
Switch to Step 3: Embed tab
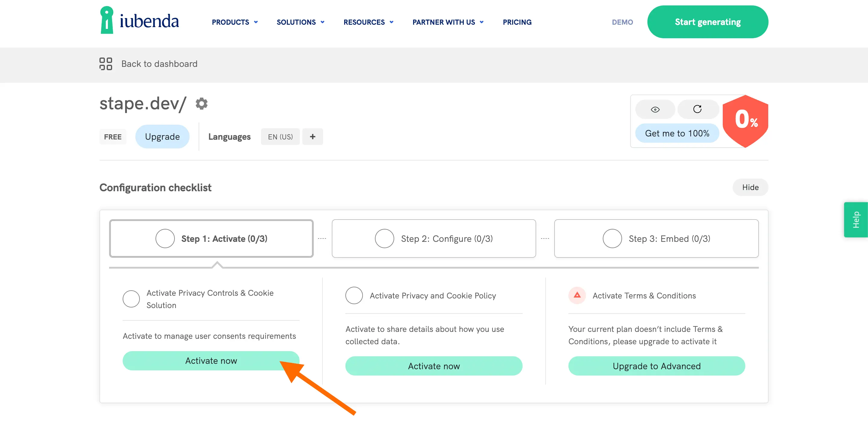[x=656, y=239]
